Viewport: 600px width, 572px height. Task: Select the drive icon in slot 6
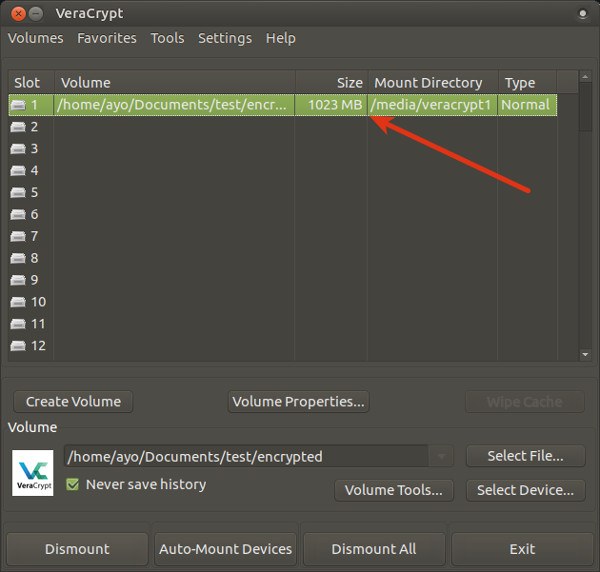click(x=18, y=214)
